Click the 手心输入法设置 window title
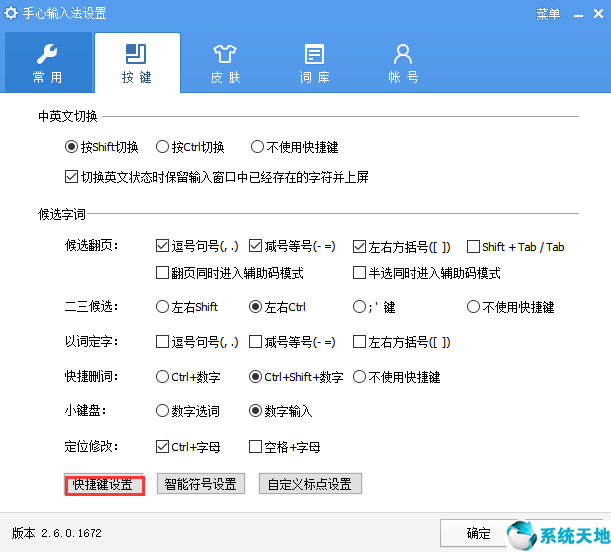The image size is (611, 552). click(64, 14)
